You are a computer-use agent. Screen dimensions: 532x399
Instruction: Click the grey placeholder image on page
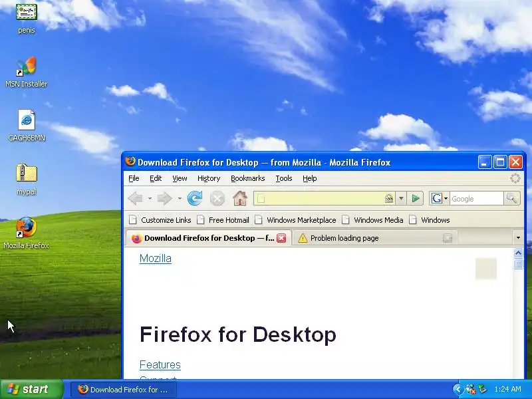[x=486, y=269]
